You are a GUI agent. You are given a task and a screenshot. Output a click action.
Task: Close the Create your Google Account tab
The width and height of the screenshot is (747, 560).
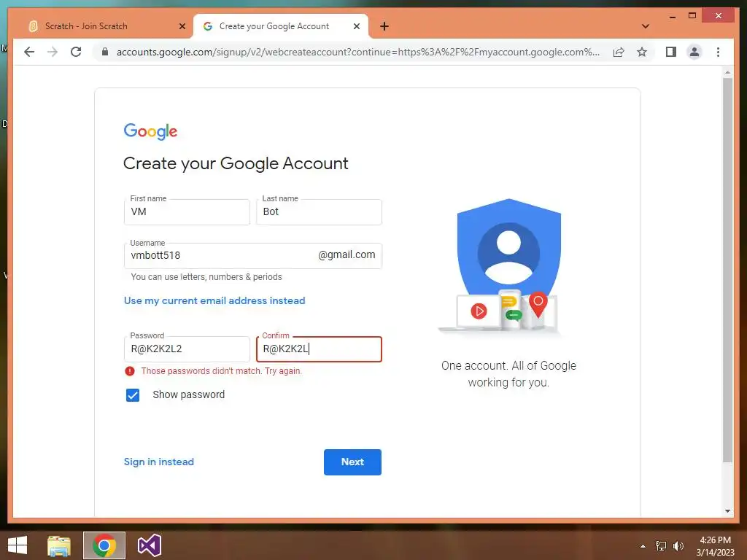[356, 26]
